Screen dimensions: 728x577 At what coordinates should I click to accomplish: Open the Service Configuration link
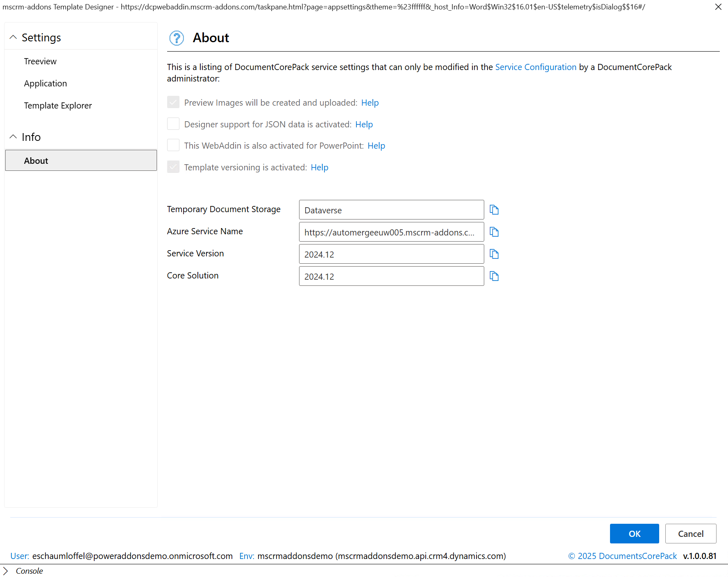tap(535, 67)
